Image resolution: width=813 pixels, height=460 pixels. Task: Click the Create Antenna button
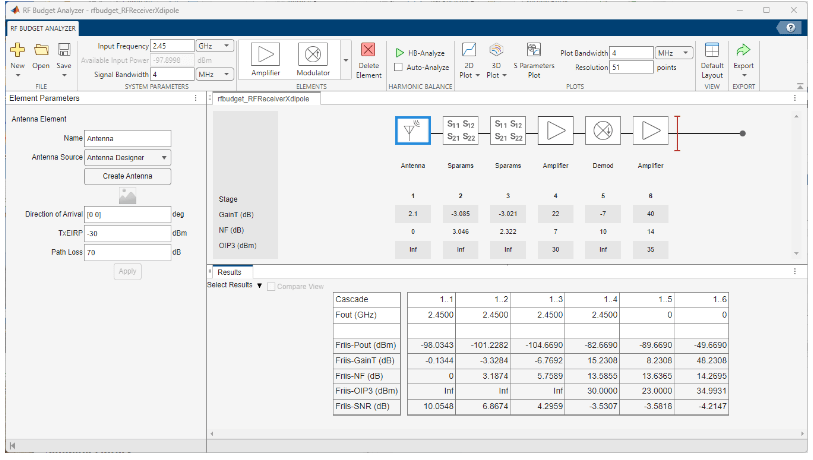coord(128,176)
